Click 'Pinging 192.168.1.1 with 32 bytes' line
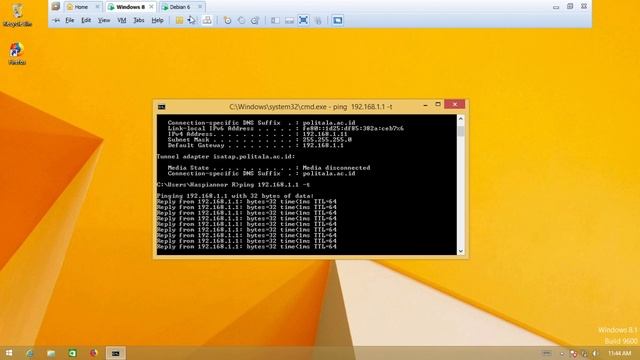Screen dimensions: 640x360 pyautogui.click(x=236, y=196)
